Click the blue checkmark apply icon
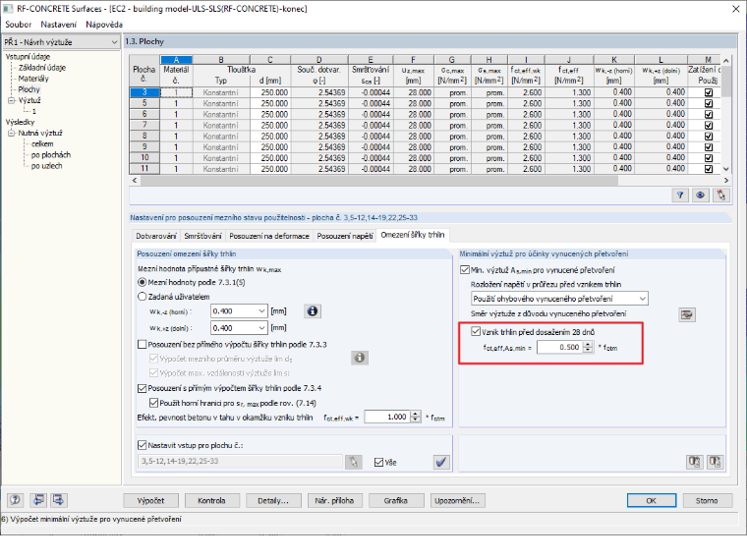This screenshot has height=560, width=747. [441, 462]
